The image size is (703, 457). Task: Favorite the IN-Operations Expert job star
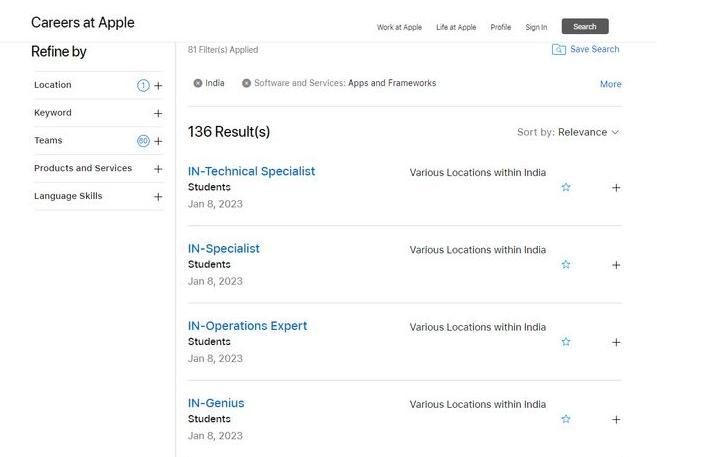[566, 342]
